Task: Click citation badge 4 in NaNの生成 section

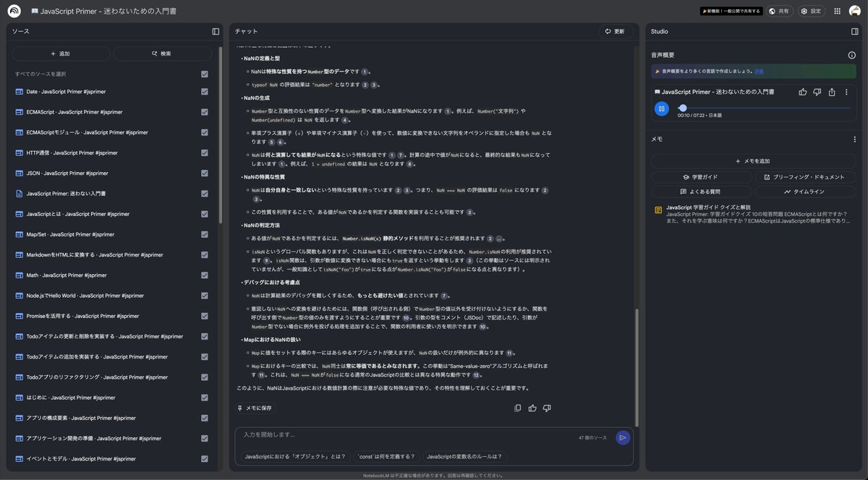Action: click(x=345, y=120)
